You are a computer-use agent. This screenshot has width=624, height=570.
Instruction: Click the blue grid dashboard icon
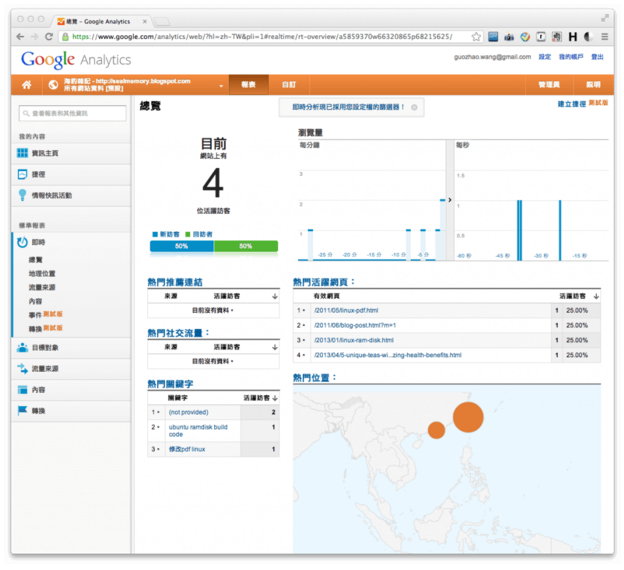[x=22, y=153]
